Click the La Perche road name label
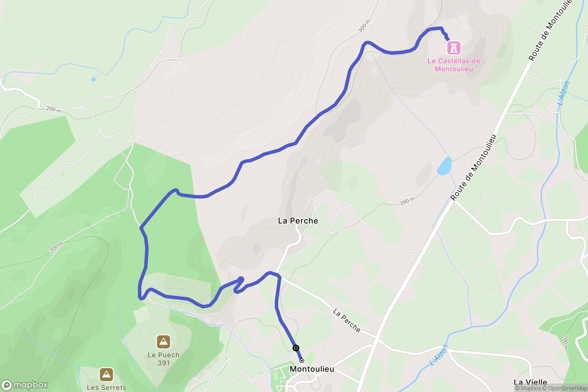Screen dimensions: 588x392 pos(347,320)
